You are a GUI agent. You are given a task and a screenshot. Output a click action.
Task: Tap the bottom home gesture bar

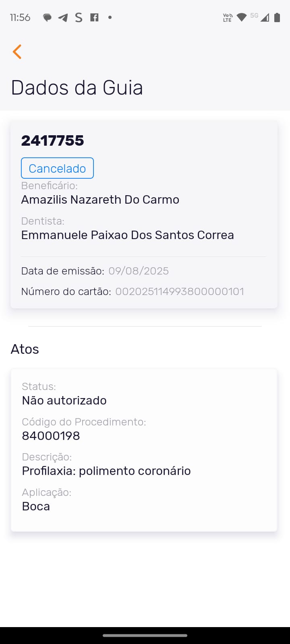(x=145, y=636)
